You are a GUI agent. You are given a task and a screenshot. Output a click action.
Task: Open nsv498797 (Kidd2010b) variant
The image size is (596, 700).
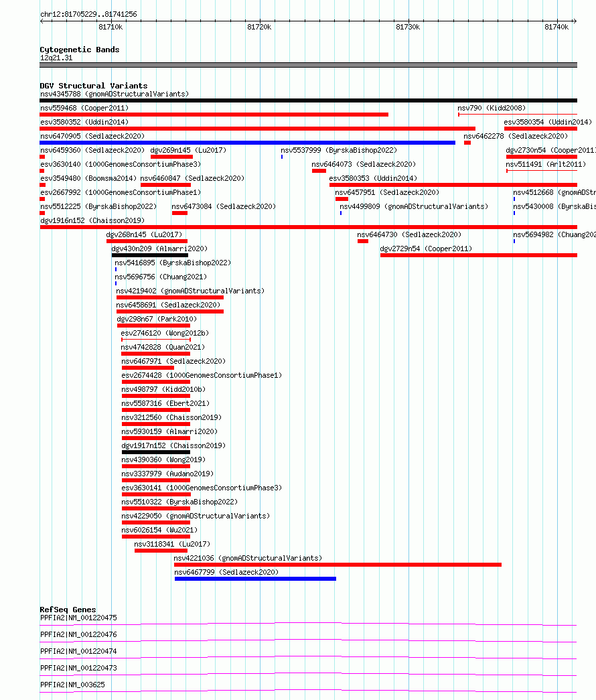pyautogui.click(x=156, y=396)
